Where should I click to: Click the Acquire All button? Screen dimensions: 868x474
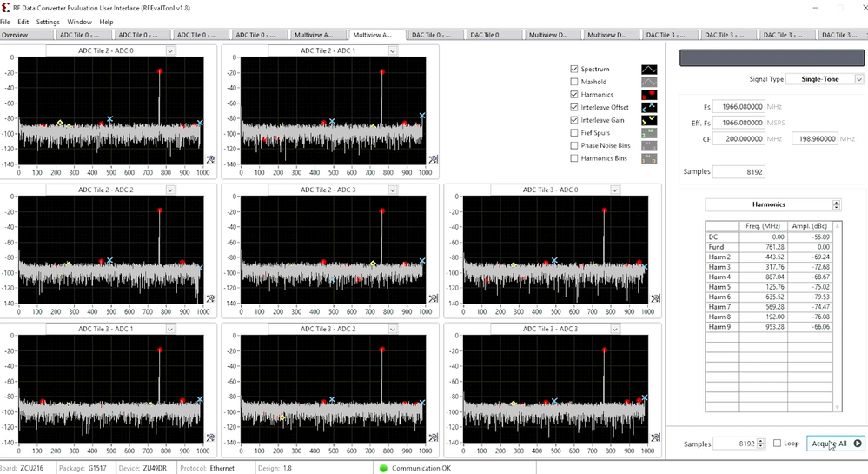(835, 444)
